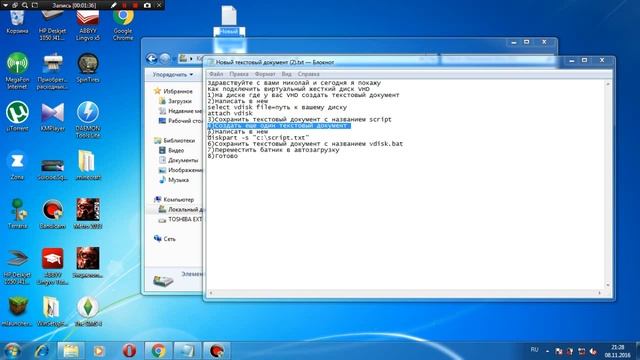Open the Правка menu in Notepad

pyautogui.click(x=239, y=74)
